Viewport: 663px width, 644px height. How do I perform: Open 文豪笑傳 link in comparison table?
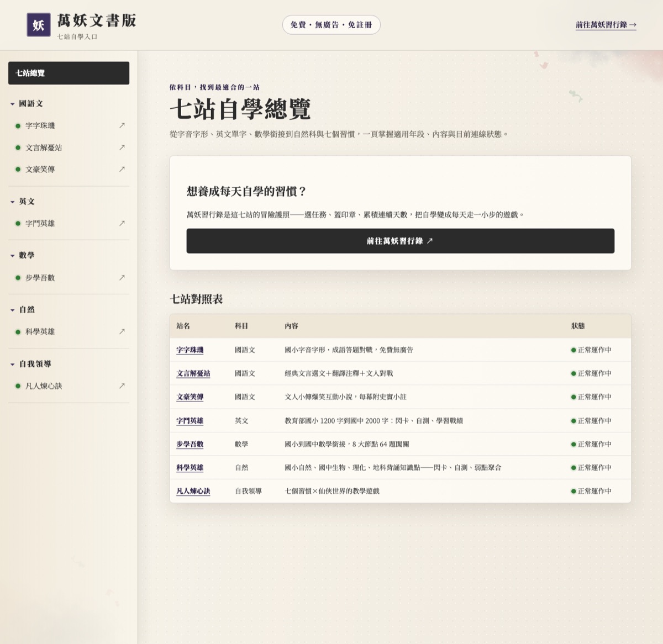pos(190,397)
